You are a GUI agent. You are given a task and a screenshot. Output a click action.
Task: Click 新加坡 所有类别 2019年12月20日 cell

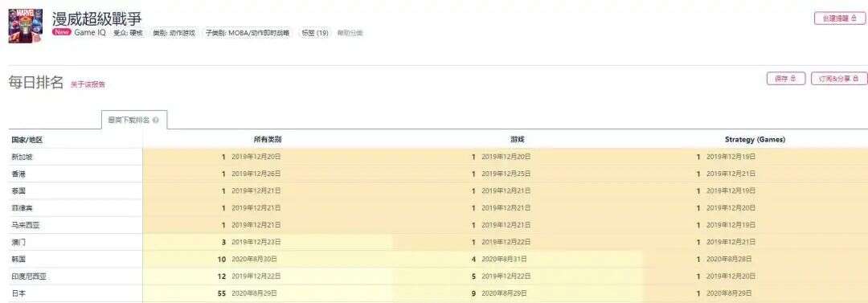[268, 157]
